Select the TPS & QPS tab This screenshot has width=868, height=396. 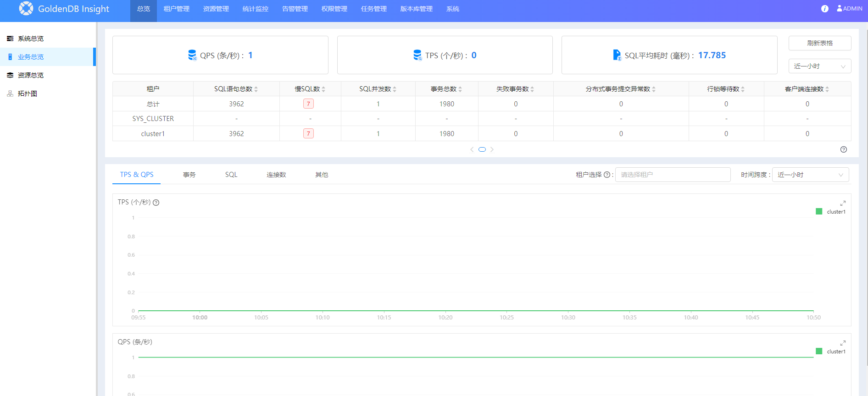[137, 175]
